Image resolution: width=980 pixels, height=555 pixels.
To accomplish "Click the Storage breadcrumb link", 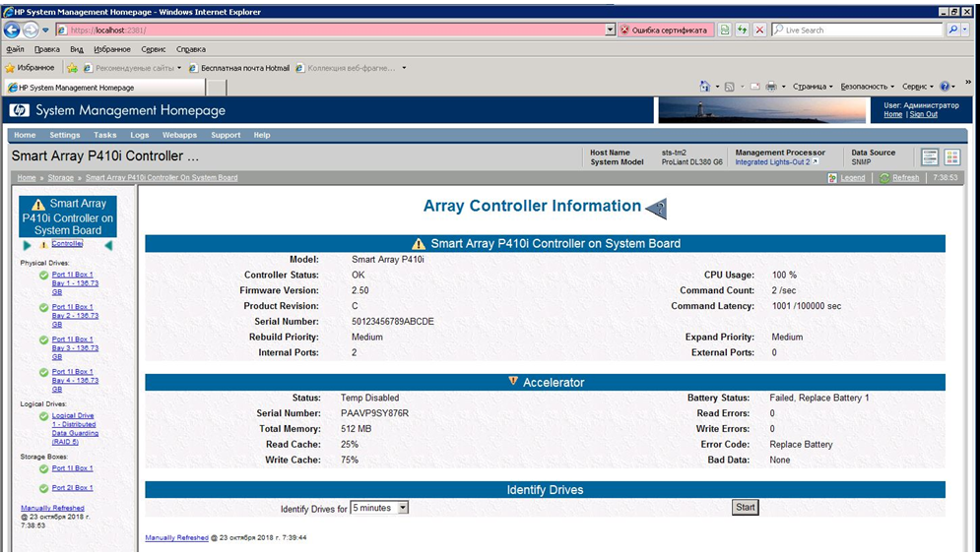I will point(61,178).
